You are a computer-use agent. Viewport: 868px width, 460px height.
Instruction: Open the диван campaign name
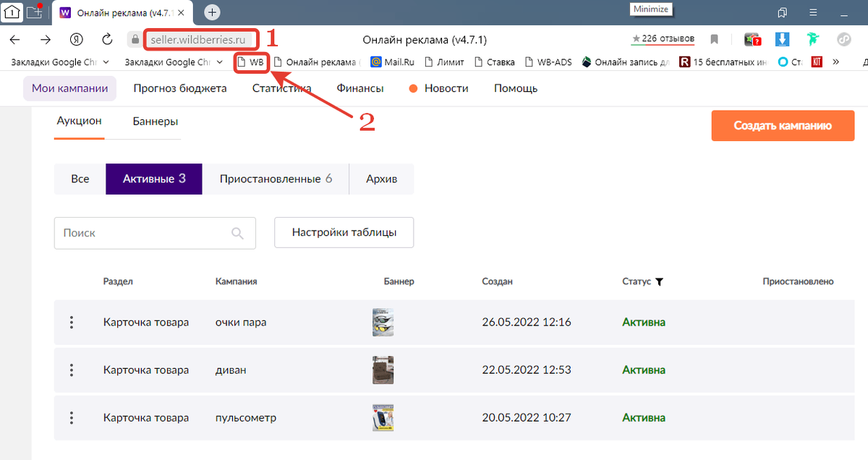(231, 370)
